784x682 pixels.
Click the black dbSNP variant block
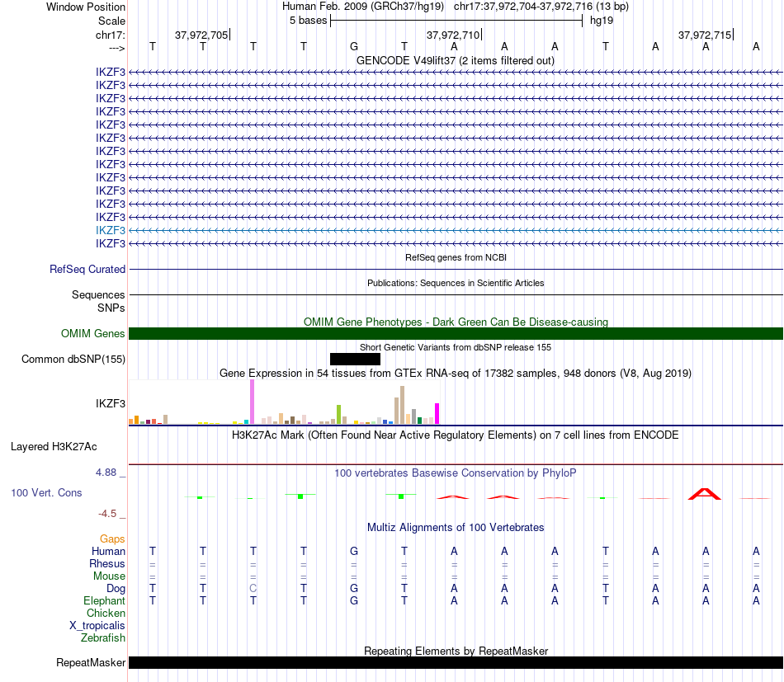[x=355, y=359]
